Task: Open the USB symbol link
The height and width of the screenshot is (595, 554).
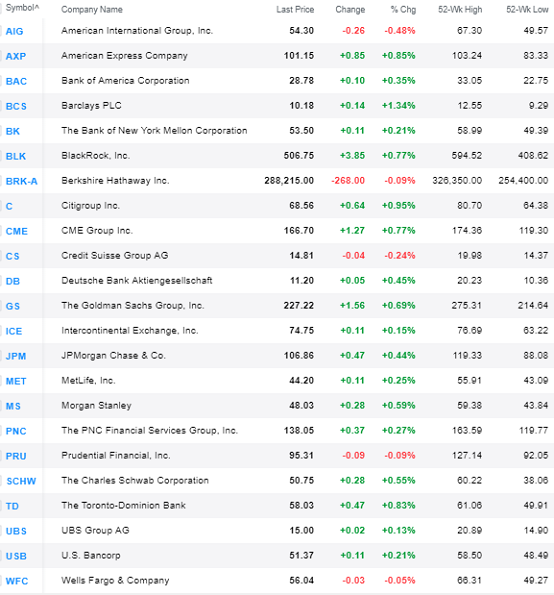Action: point(16,557)
